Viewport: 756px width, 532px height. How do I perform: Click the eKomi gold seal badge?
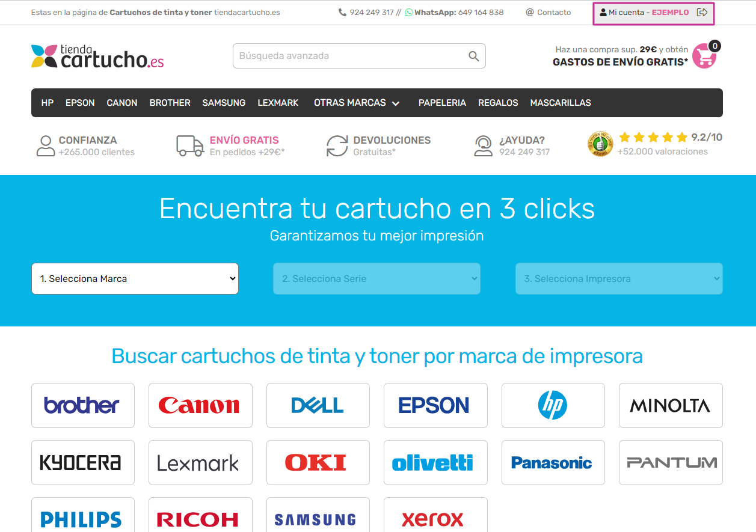click(x=600, y=144)
